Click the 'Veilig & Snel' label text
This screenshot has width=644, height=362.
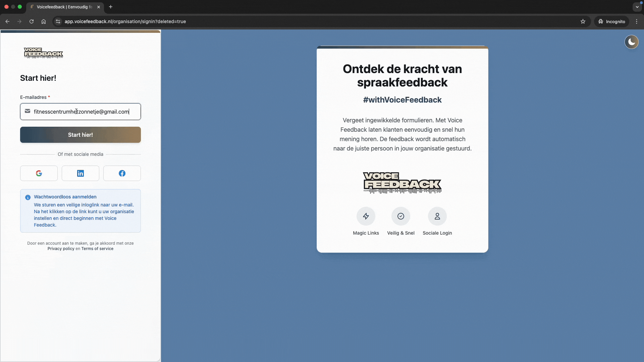pyautogui.click(x=401, y=233)
